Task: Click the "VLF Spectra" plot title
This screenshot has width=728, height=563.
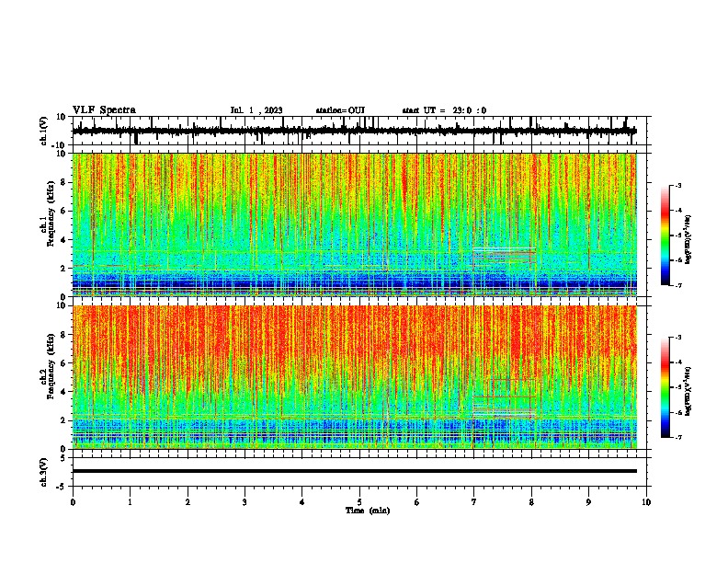Action: click(104, 110)
